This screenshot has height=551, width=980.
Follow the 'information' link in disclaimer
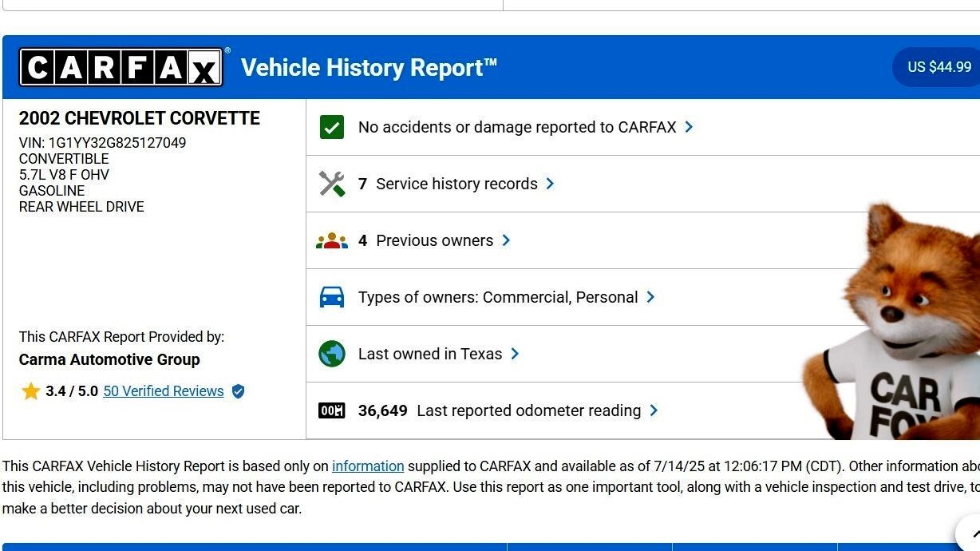point(368,466)
